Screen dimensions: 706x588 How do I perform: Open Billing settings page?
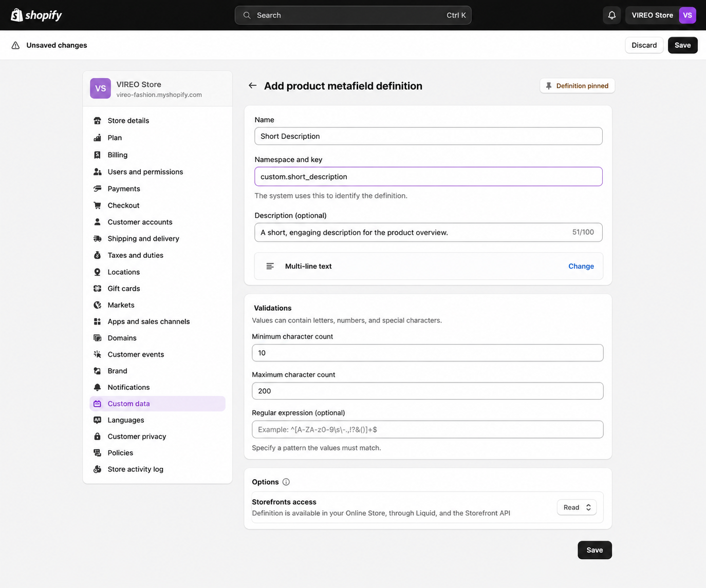click(157, 155)
